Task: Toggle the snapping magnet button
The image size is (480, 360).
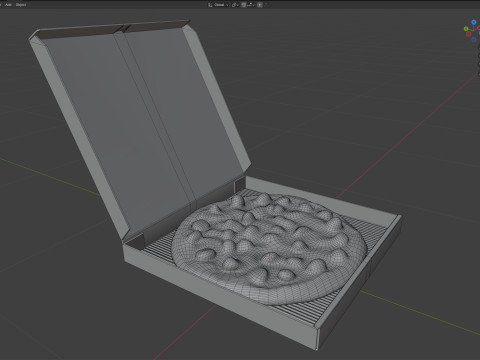Action: click(244, 5)
